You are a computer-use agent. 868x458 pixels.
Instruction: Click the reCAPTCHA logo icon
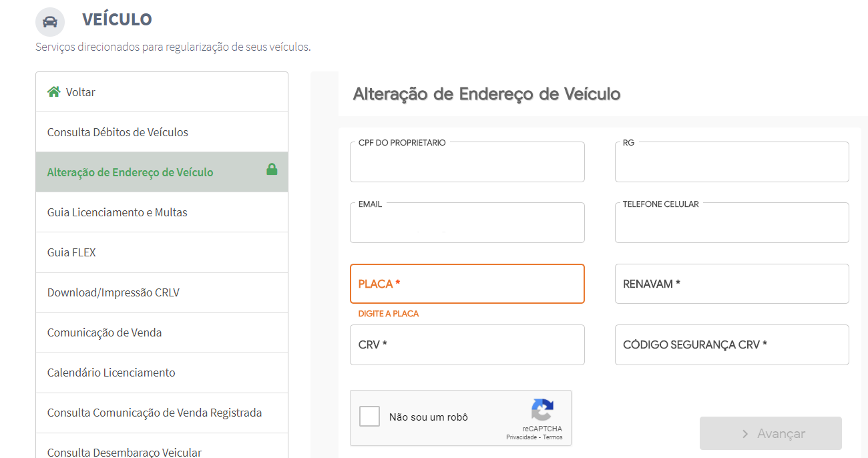[x=542, y=410]
